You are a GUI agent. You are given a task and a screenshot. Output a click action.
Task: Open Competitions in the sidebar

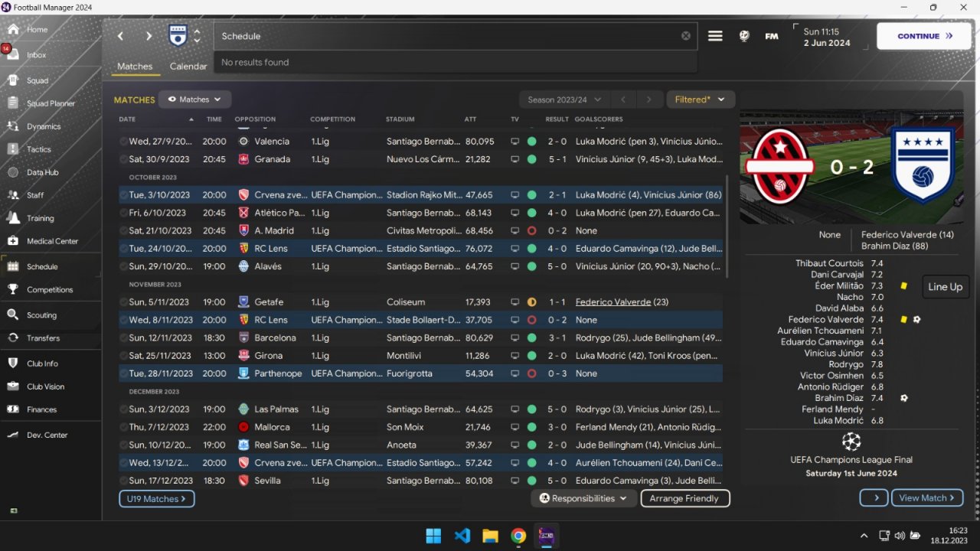tap(51, 289)
